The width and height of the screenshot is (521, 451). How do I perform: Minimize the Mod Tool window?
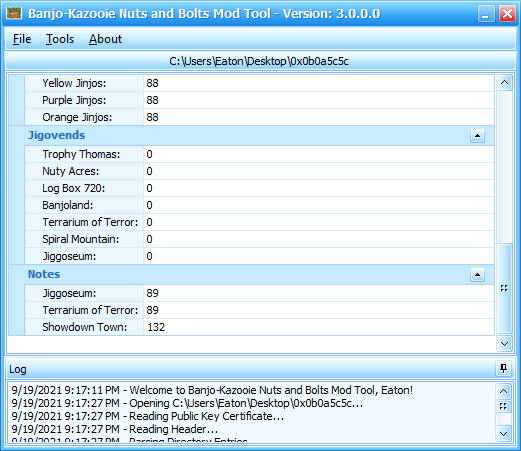pyautogui.click(x=486, y=14)
